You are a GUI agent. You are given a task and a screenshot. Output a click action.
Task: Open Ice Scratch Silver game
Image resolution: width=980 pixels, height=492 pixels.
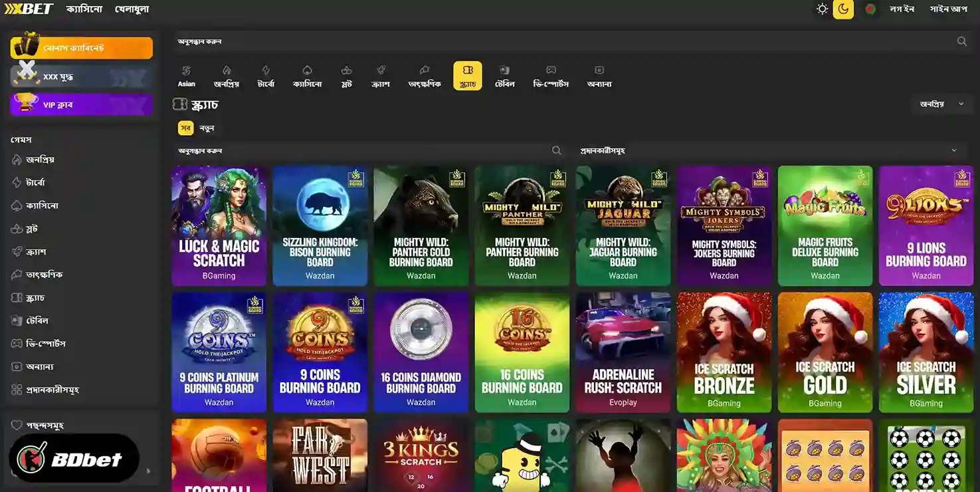(926, 352)
